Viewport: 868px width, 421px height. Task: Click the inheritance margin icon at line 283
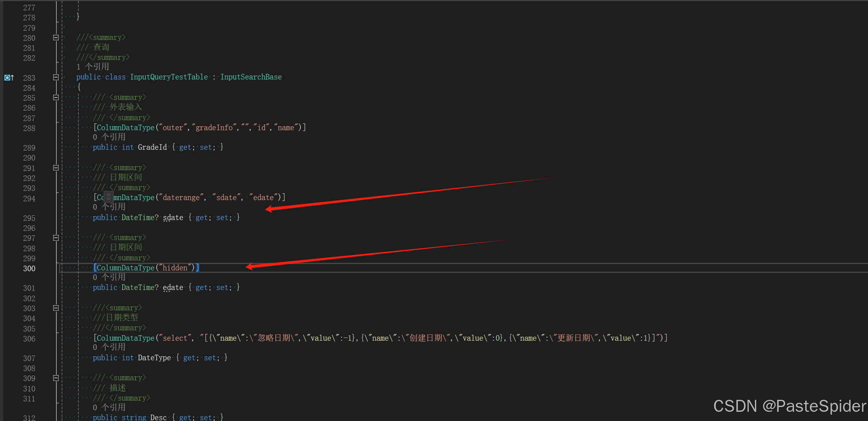pos(9,77)
